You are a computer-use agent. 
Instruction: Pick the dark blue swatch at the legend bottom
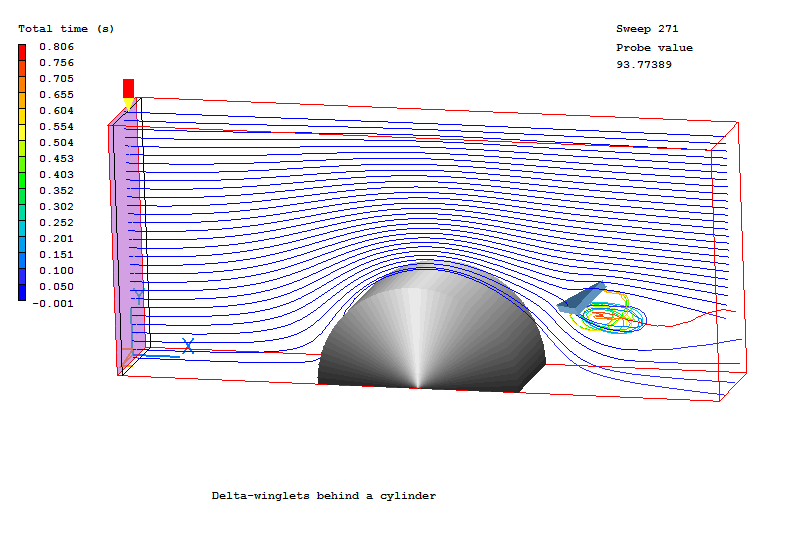(x=22, y=294)
